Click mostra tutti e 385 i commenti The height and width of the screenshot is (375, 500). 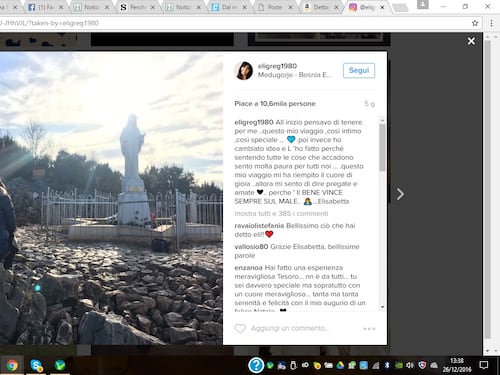click(281, 213)
